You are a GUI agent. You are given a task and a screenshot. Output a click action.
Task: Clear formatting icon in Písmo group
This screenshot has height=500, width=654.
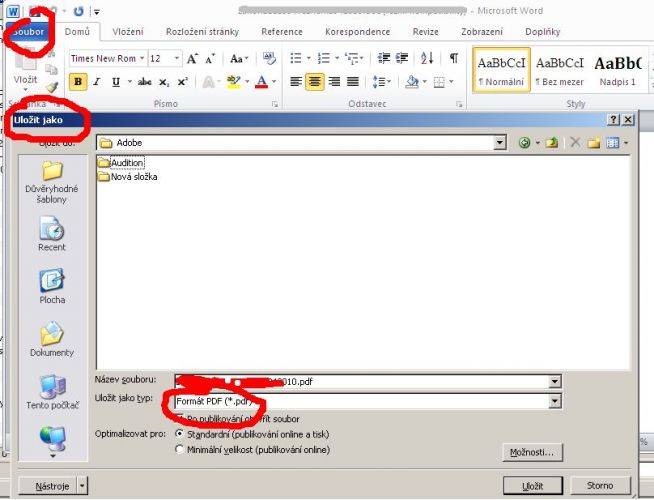(x=269, y=58)
